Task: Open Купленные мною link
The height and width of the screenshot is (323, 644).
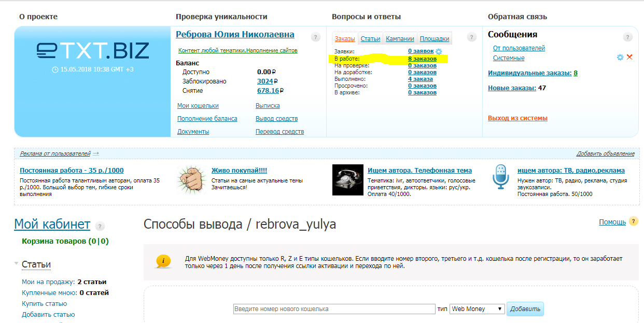Action: (x=50, y=293)
